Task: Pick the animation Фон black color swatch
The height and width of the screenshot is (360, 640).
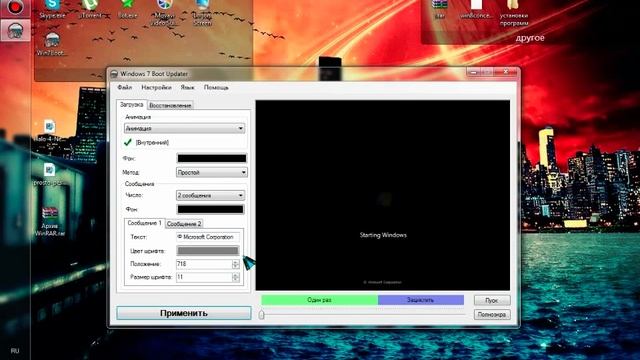Action: (x=211, y=158)
